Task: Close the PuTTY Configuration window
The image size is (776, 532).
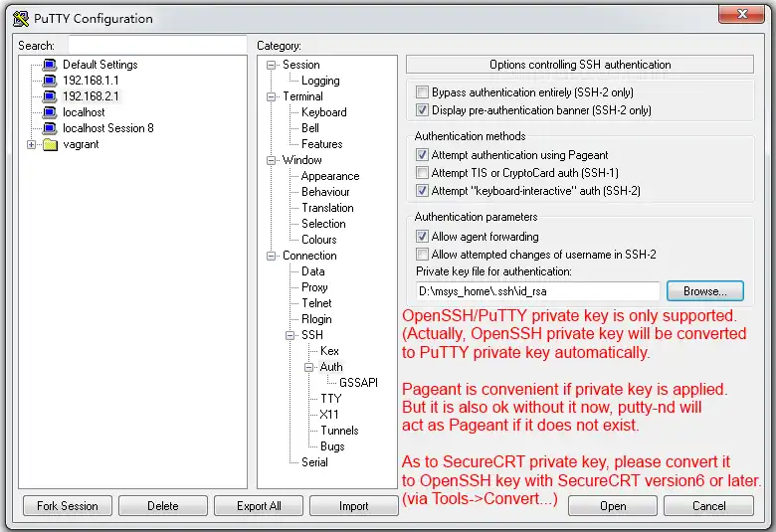Action: click(741, 14)
